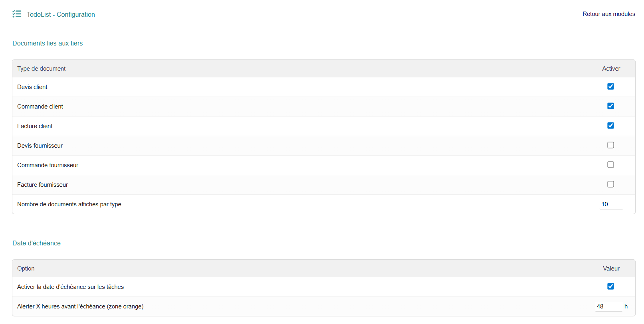Click the alert hours input showing 48
Image resolution: width=644 pixels, height=324 pixels.
click(607, 306)
